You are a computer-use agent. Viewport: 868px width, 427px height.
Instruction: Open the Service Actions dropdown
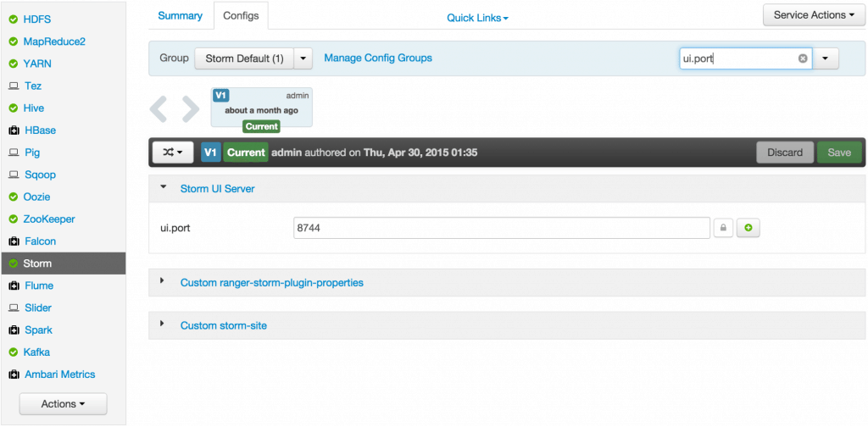coord(814,15)
